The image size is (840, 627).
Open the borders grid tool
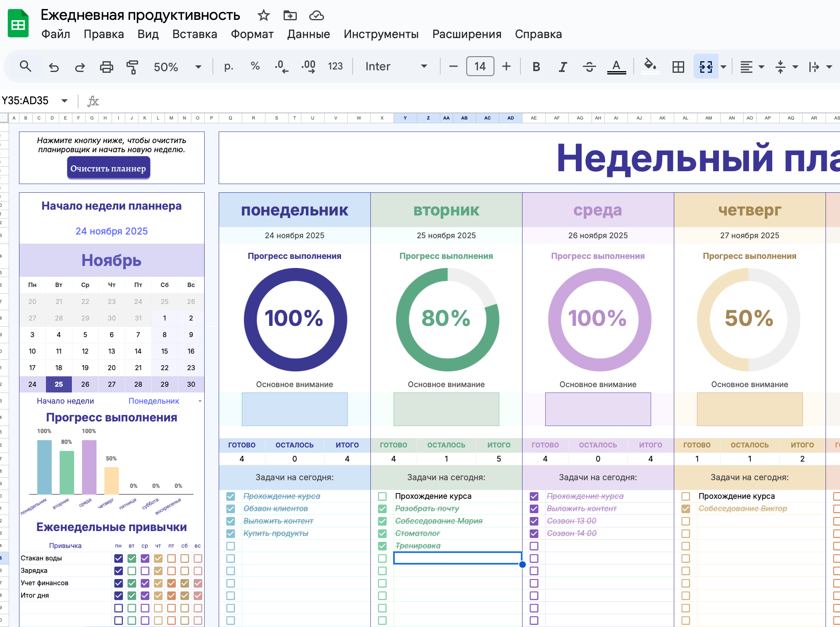point(678,67)
